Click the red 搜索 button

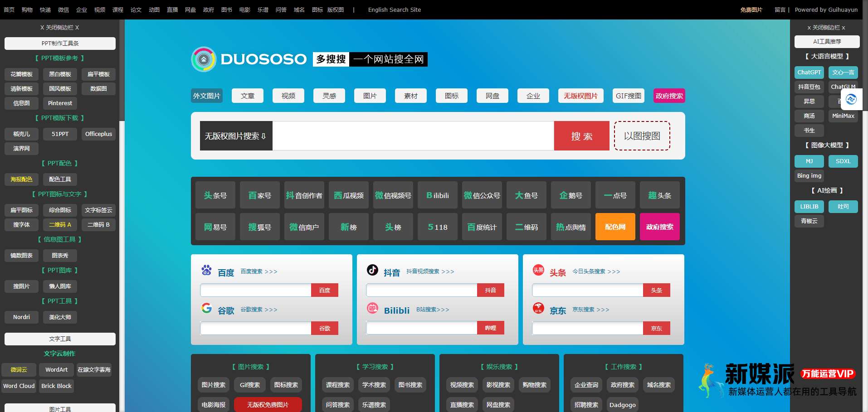(x=582, y=136)
